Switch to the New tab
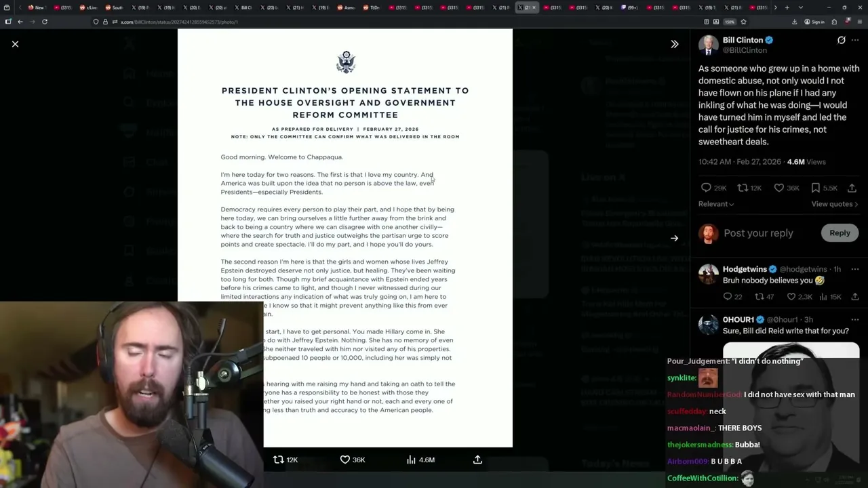This screenshot has width=868, height=488. 37,7
